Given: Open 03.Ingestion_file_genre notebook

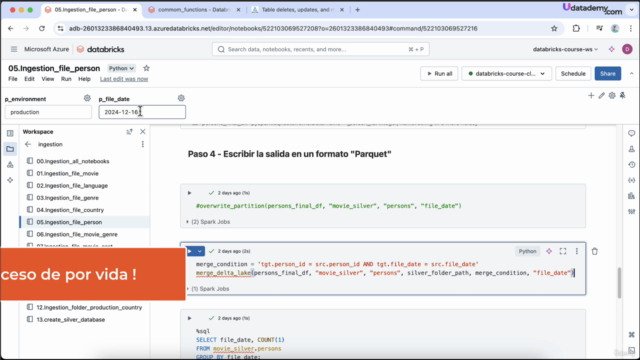Looking at the screenshot, I should point(67,198).
